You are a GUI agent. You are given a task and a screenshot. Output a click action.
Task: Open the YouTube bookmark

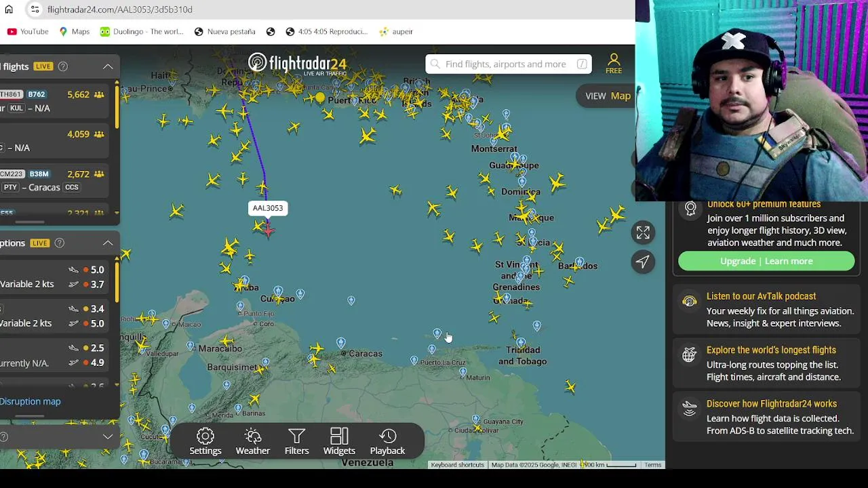(x=28, y=31)
